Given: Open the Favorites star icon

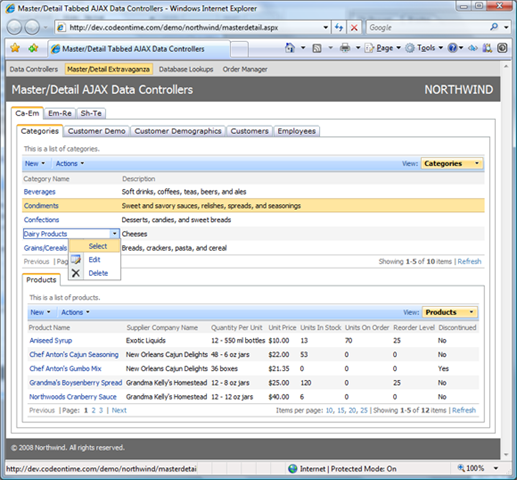Looking at the screenshot, I should click(15, 48).
